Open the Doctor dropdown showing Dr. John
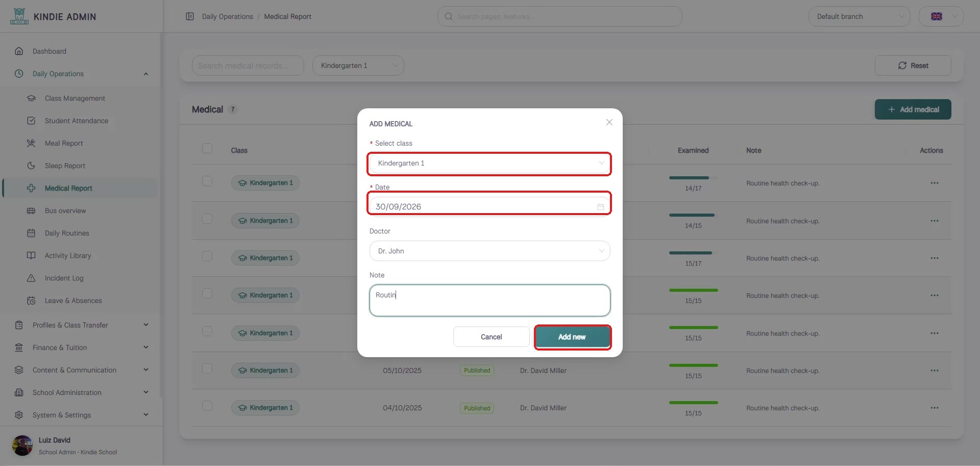 tap(489, 251)
